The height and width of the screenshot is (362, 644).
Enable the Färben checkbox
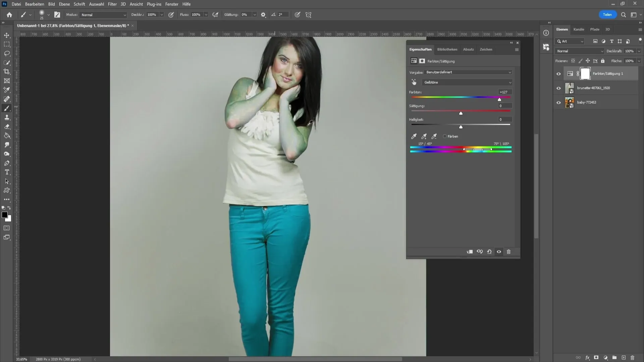444,136
